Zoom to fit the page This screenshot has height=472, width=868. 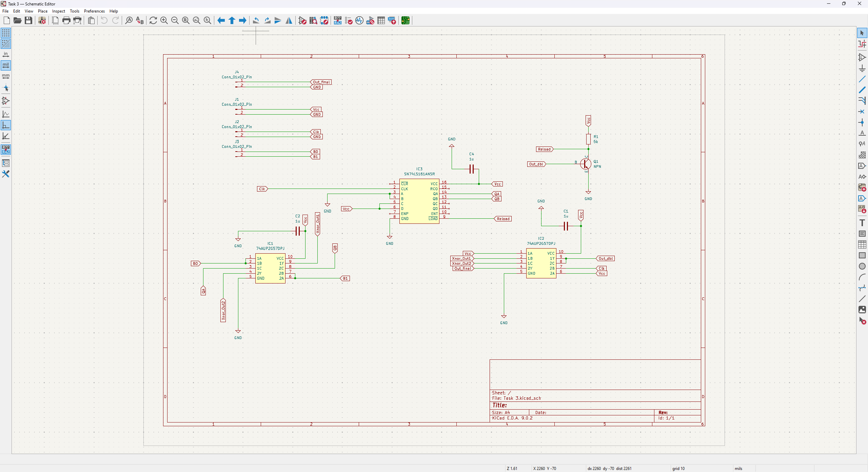click(186, 21)
